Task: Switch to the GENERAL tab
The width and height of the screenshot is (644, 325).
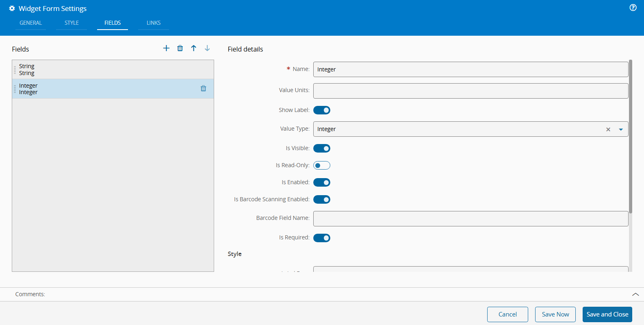Action: coord(31,23)
